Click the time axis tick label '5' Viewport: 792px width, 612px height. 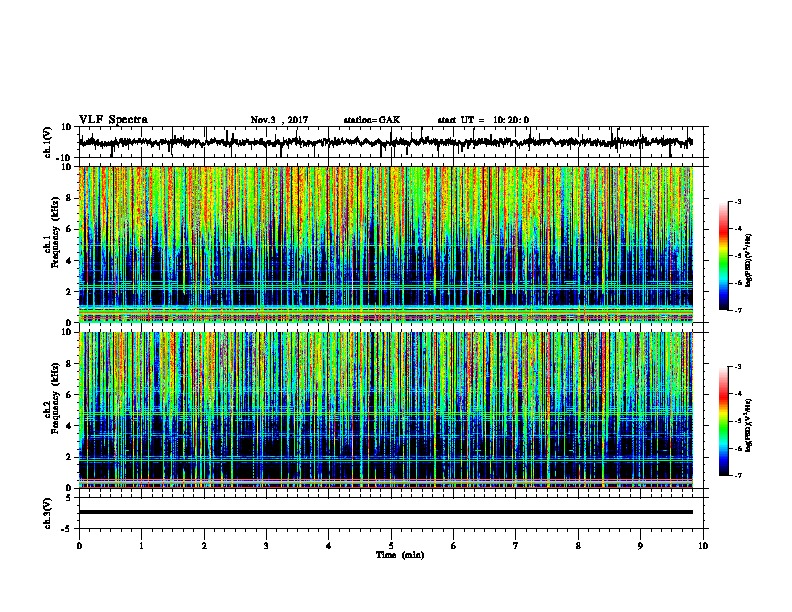pyautogui.click(x=391, y=546)
